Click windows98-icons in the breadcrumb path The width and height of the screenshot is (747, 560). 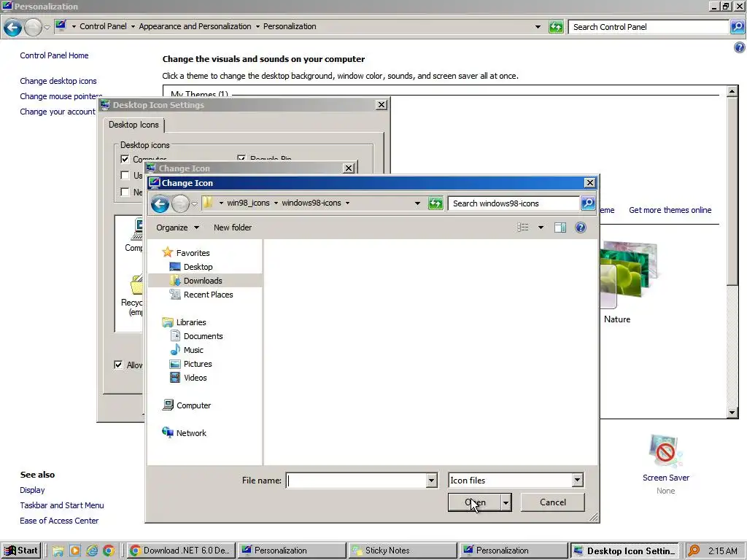(311, 203)
